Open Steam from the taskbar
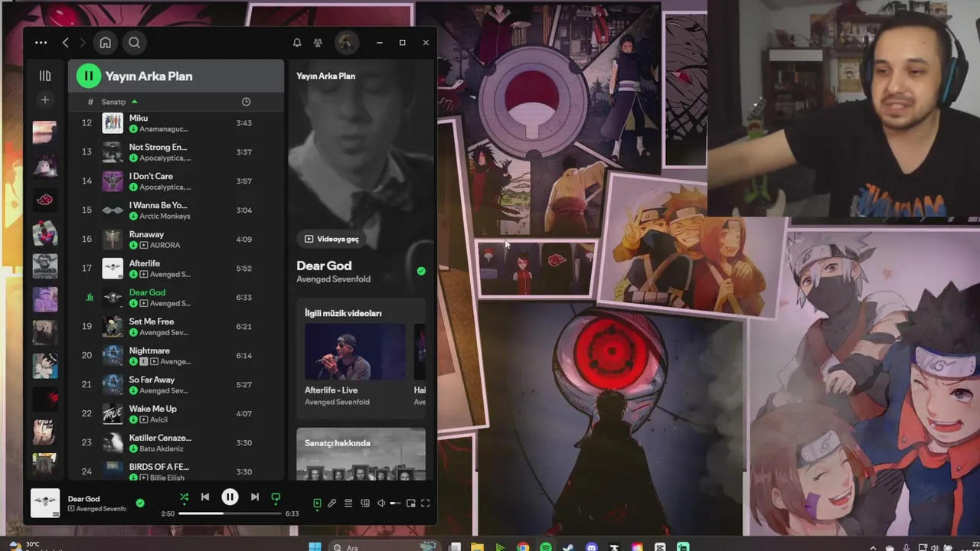The image size is (980, 551). pos(569,546)
